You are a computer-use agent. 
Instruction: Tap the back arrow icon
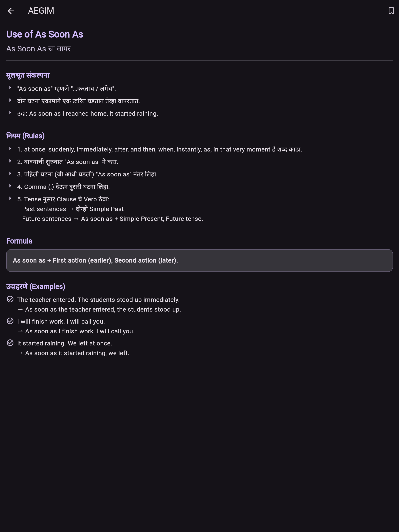click(11, 11)
